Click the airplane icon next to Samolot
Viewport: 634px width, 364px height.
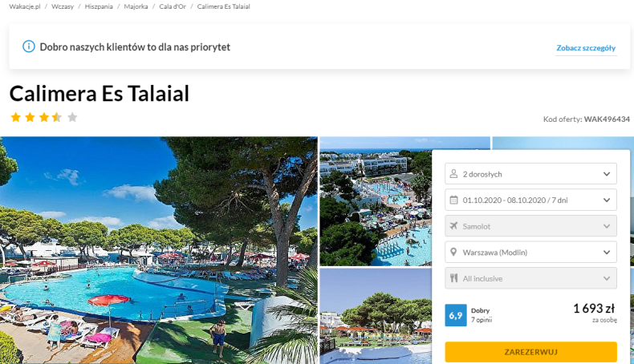tap(453, 226)
